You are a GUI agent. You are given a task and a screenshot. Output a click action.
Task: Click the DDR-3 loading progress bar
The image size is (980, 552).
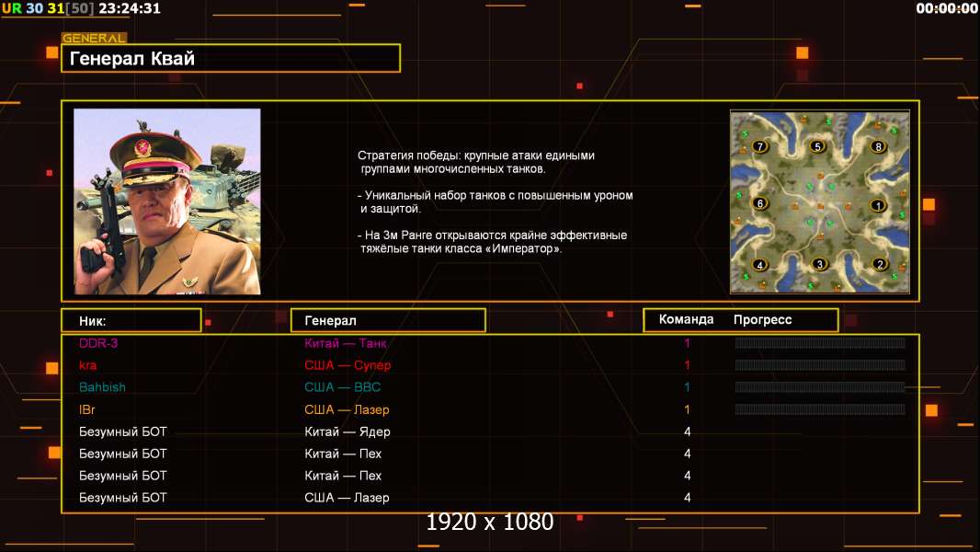(x=820, y=342)
